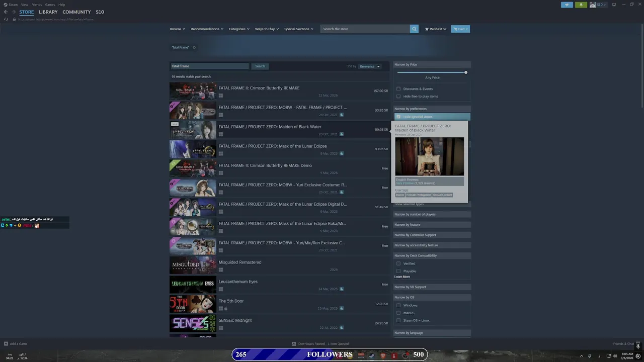Open Mask of the Lunar Eclipse result
Screen dimensions: 644x362
pyautogui.click(x=279, y=149)
